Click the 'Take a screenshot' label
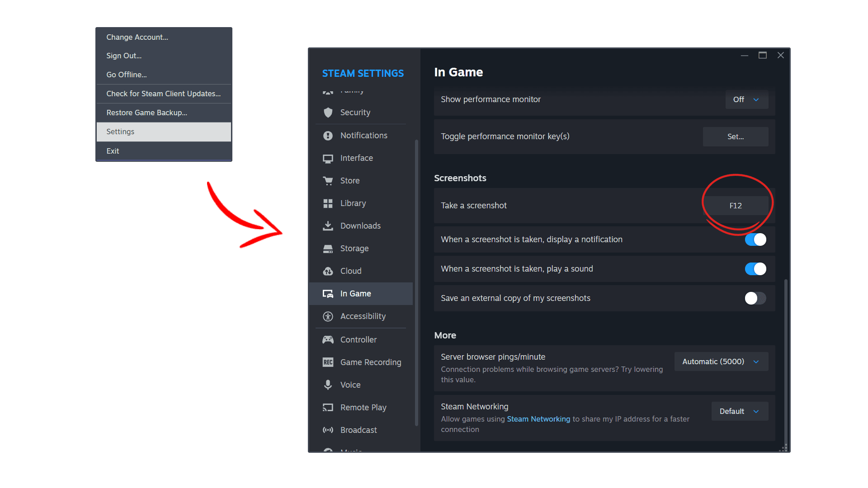This screenshot has height=488, width=868. [474, 206]
